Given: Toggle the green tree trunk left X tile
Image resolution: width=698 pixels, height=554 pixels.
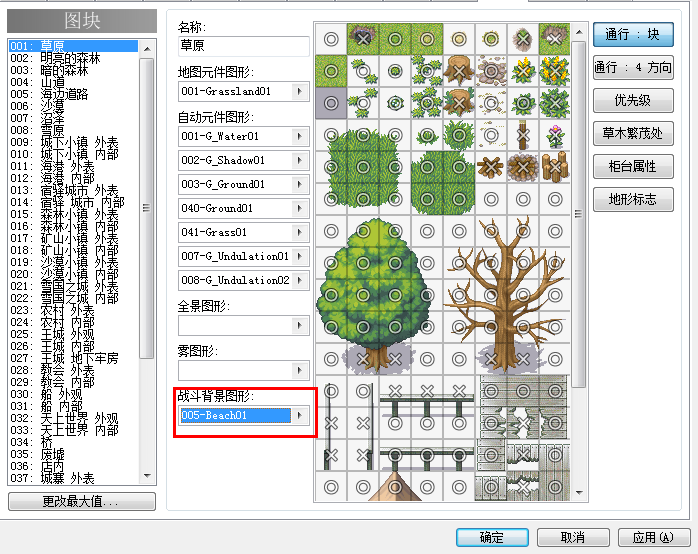Looking at the screenshot, I should tap(363, 359).
